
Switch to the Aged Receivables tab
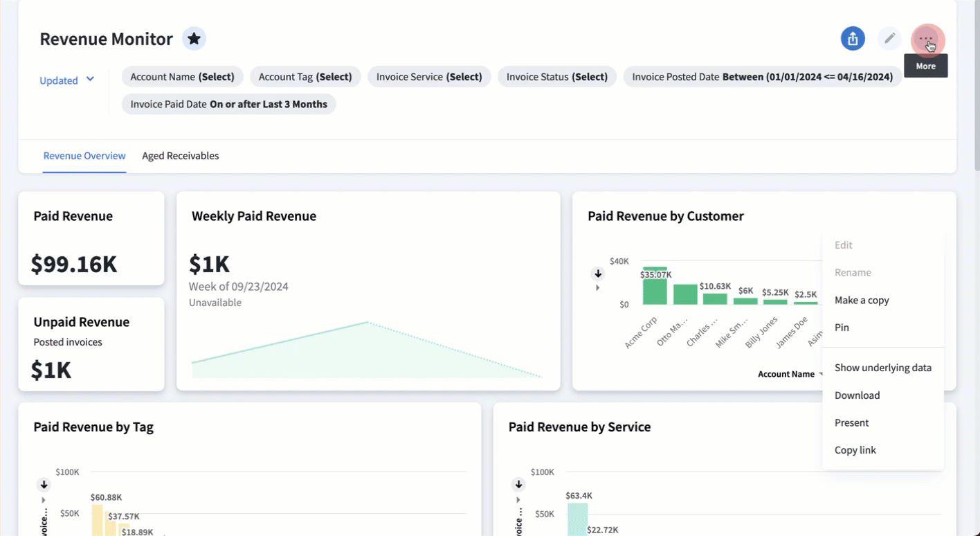(x=180, y=156)
